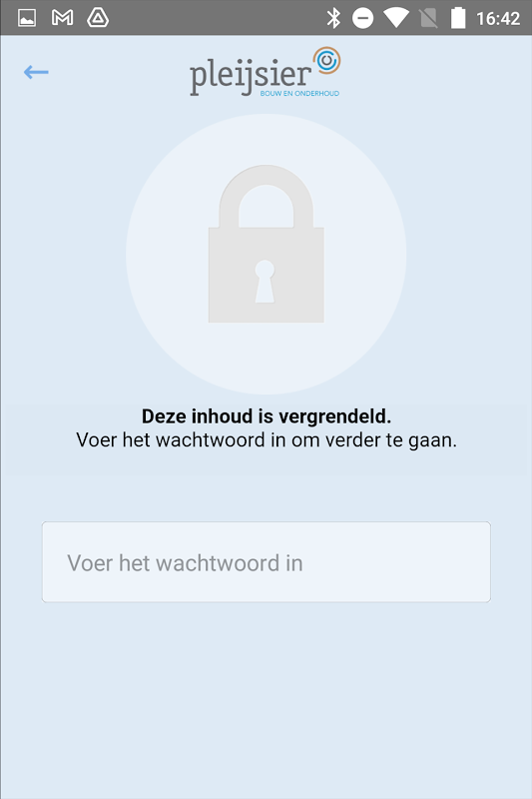Image resolution: width=532 pixels, height=799 pixels.
Task: Tap the swirl emblem above the logo
Action: click(326, 60)
